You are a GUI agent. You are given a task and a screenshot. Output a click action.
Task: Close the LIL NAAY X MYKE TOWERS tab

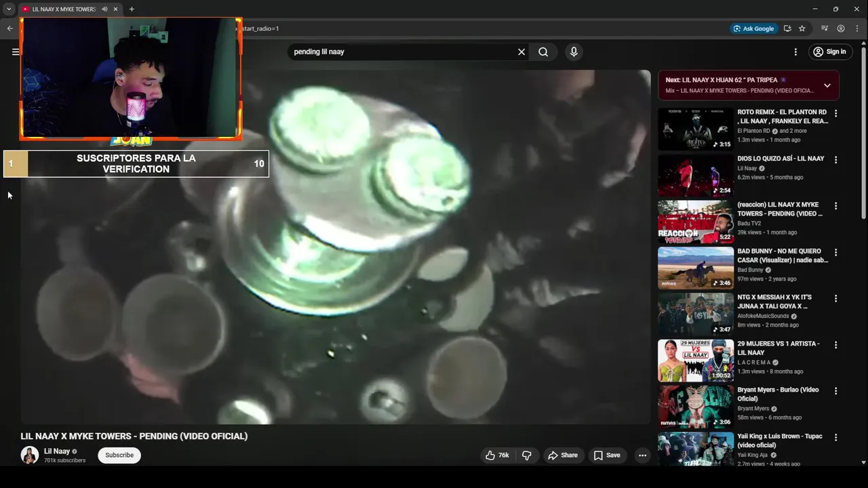click(x=115, y=9)
